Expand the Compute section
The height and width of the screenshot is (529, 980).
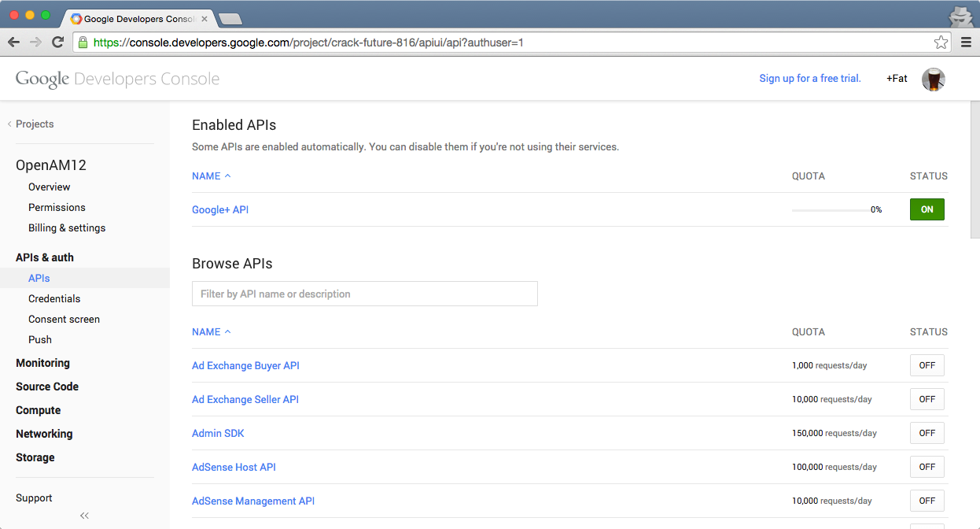pyautogui.click(x=38, y=410)
